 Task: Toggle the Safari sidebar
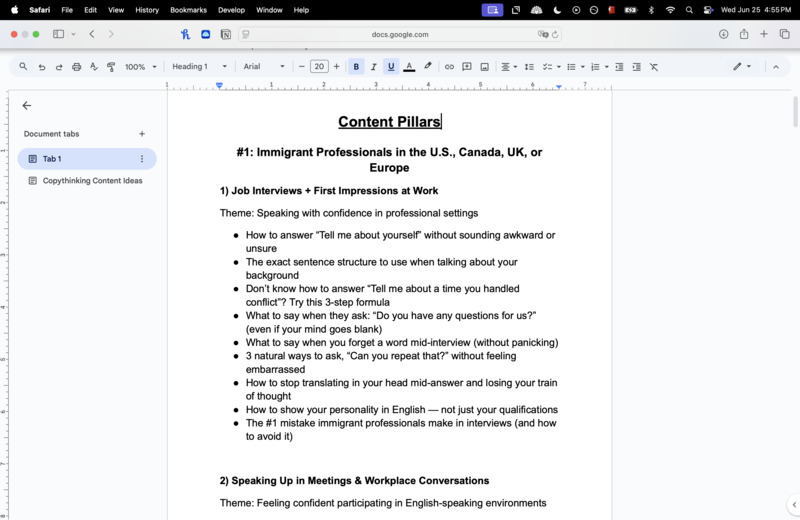coord(59,34)
